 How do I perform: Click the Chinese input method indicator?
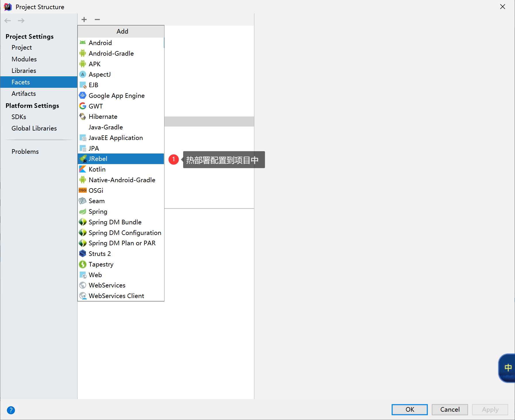[x=508, y=368]
